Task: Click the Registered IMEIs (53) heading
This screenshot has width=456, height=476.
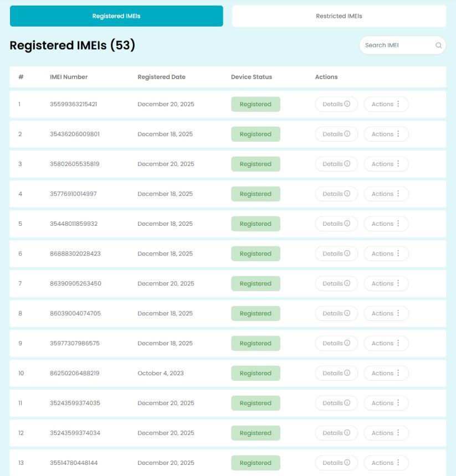Action: (x=72, y=45)
